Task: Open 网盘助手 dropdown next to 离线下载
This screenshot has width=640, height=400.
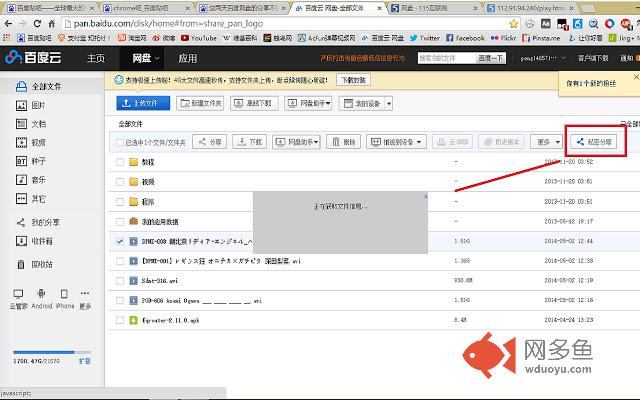Action: point(308,103)
